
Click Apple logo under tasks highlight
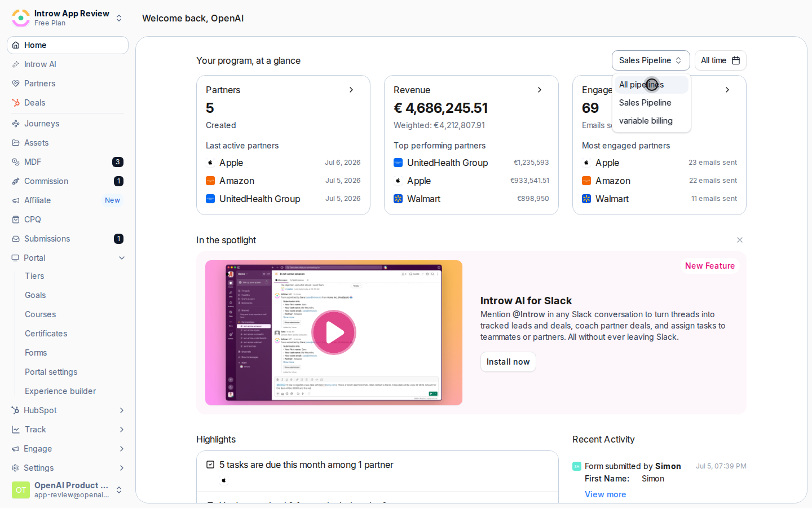click(x=224, y=480)
